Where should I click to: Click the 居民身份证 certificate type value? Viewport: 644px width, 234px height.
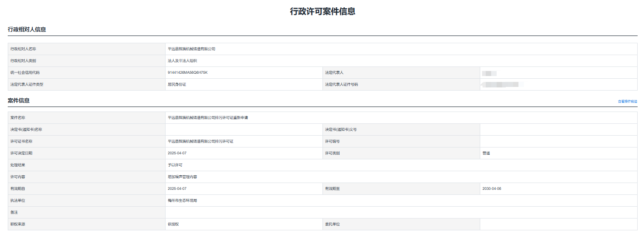coord(177,84)
